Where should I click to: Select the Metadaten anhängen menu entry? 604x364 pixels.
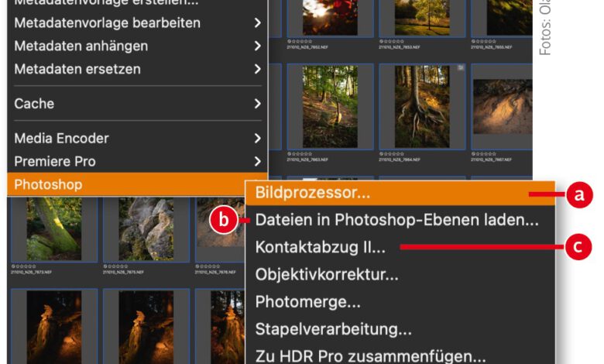(x=138, y=46)
